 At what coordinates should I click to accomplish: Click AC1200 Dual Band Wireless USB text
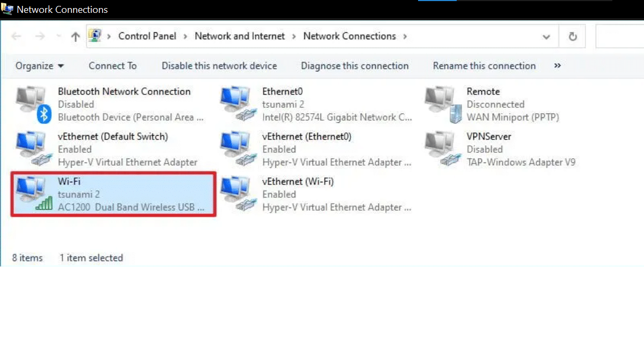[131, 208]
